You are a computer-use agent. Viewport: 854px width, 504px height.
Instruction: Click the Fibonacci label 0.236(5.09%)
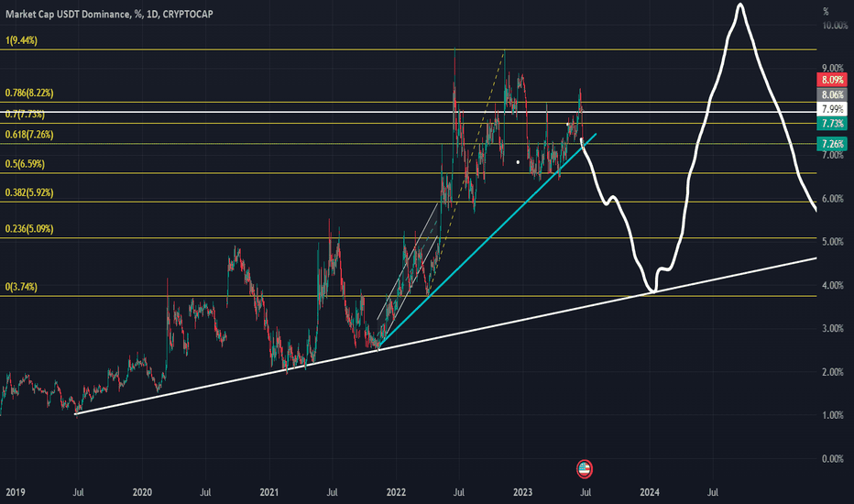tap(29, 229)
